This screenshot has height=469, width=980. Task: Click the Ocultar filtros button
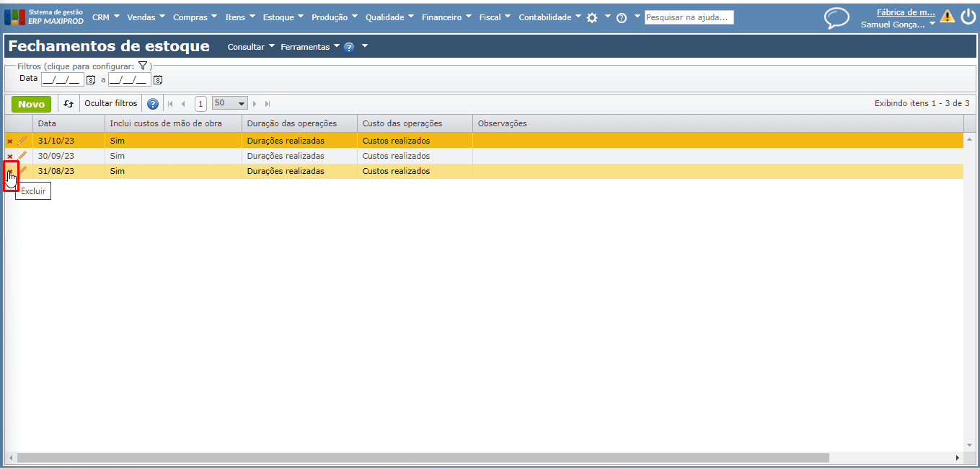pos(110,104)
